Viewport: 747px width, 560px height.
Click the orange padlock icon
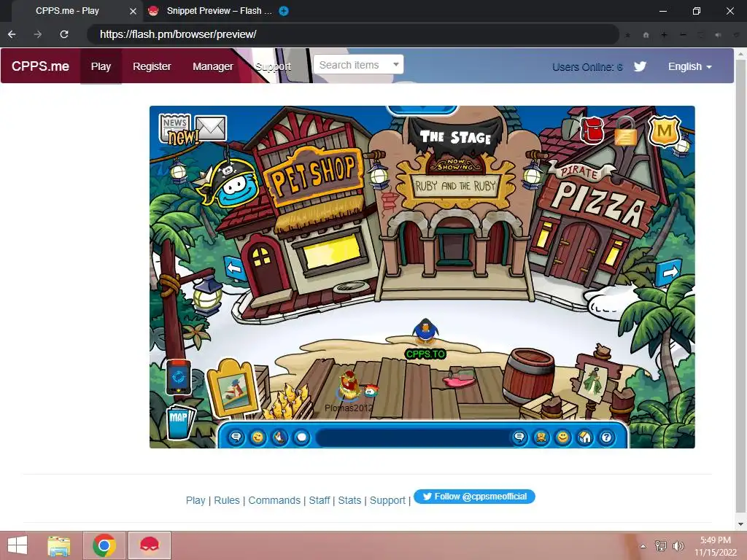625,131
